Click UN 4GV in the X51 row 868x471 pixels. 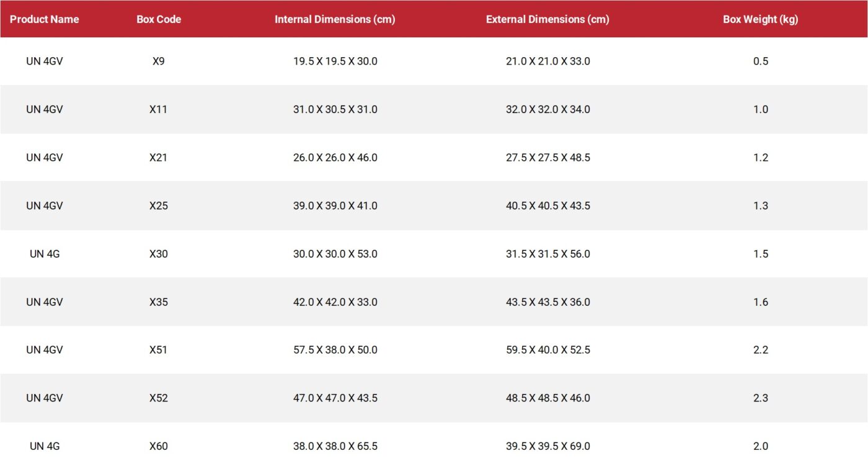[x=45, y=350]
